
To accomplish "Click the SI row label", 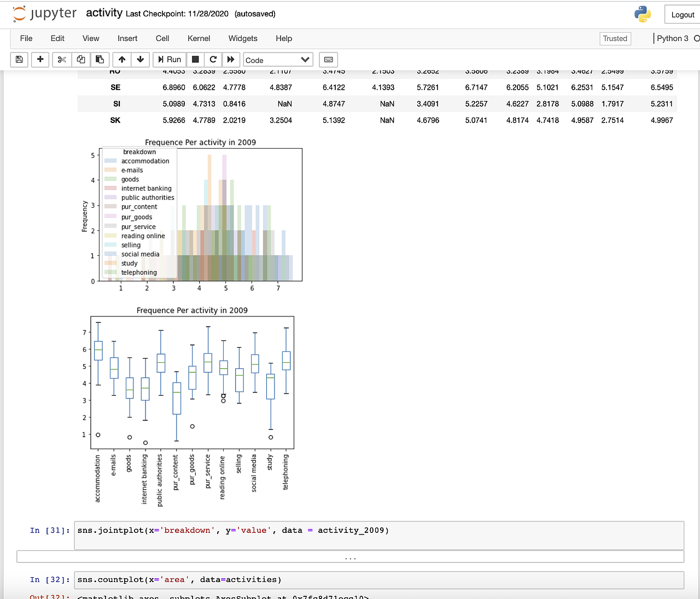I will (x=116, y=104).
